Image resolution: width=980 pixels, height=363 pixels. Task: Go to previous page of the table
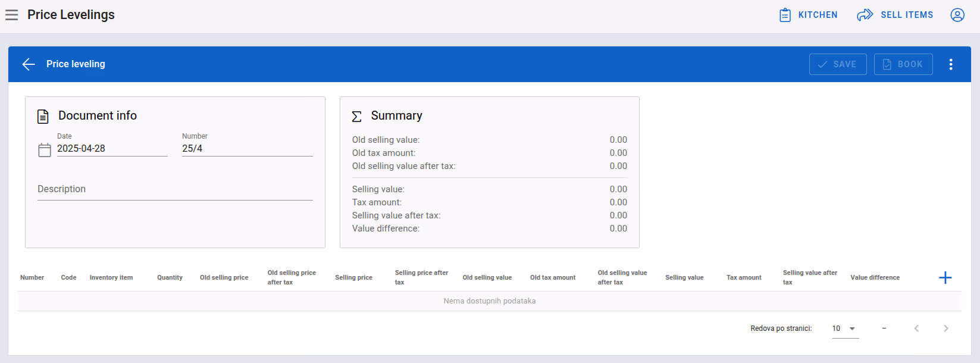click(916, 328)
